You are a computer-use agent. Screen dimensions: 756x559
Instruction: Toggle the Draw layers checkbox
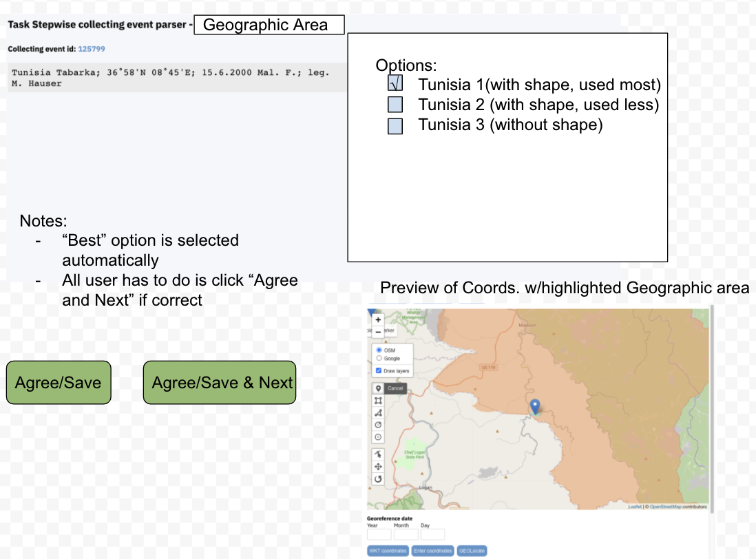(379, 370)
